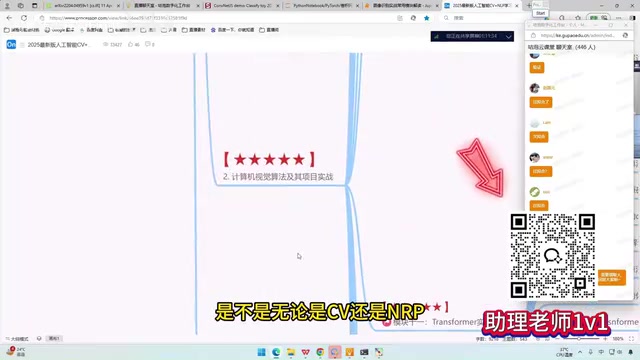
Task: Open the terminal app on taskbar
Action: coord(364,352)
